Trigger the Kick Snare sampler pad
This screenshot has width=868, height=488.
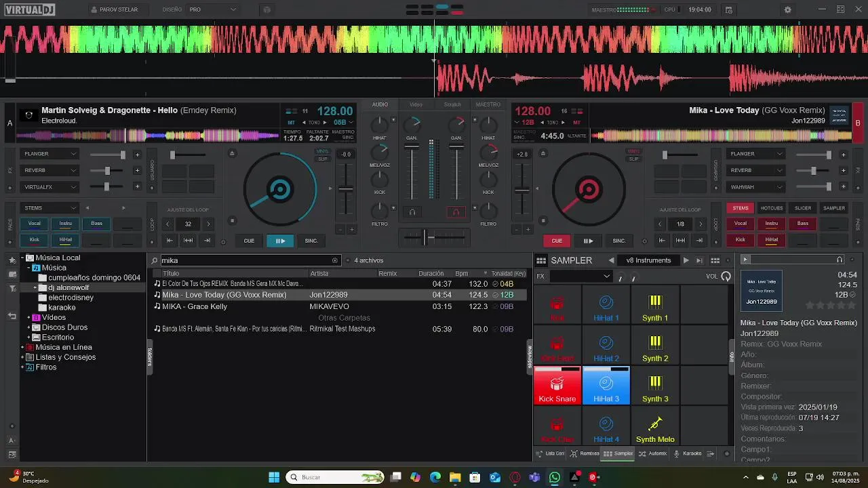(557, 386)
